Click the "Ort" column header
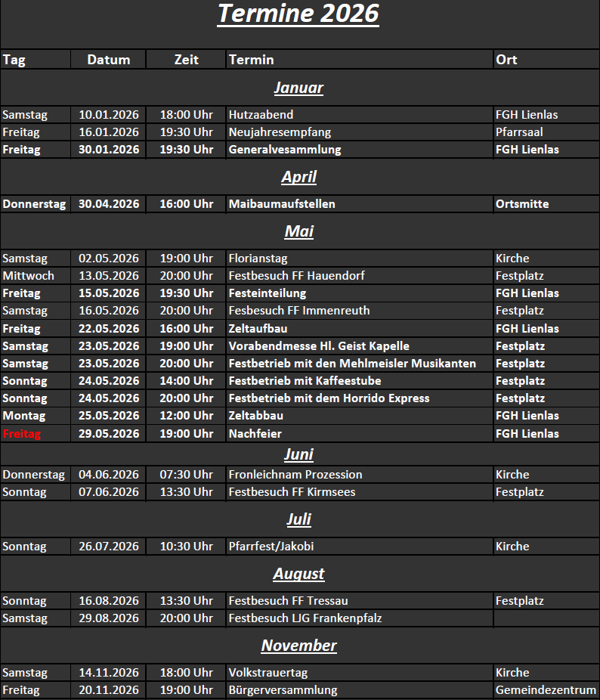The width and height of the screenshot is (600, 700). pos(506,60)
